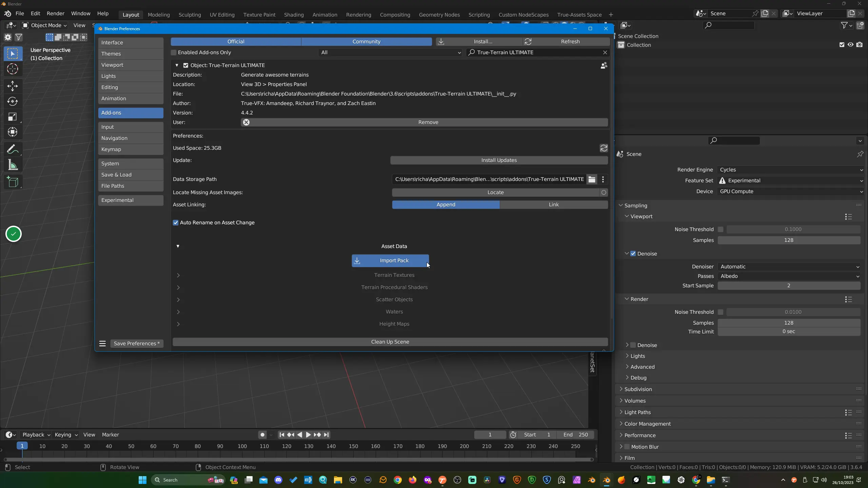
Task: Clear the add-on search field with X
Action: [x=605, y=53]
